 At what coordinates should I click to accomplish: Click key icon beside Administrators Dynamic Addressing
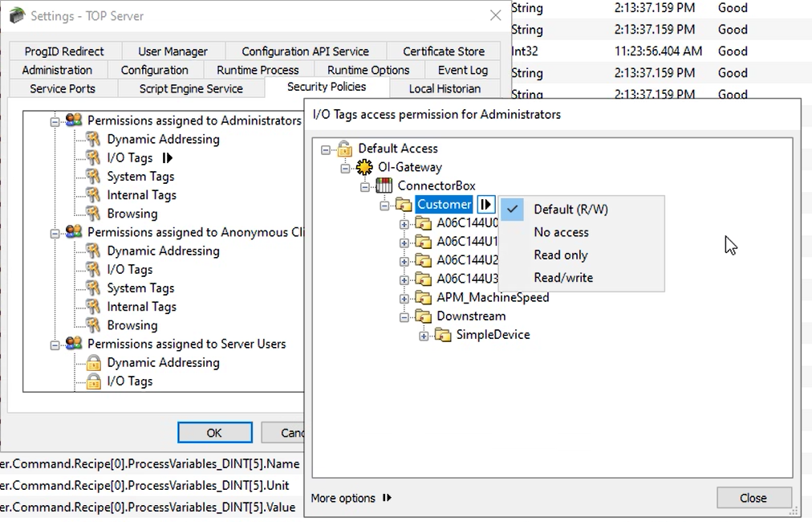[x=94, y=140]
